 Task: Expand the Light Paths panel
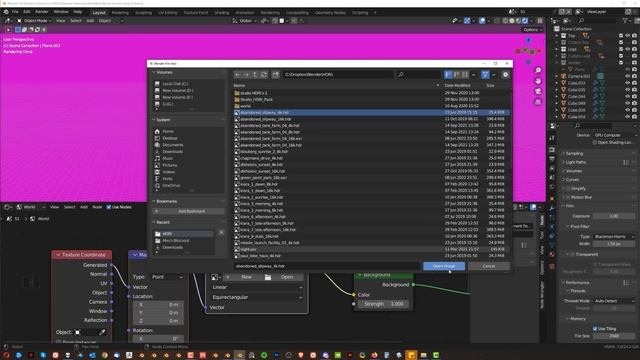576,162
